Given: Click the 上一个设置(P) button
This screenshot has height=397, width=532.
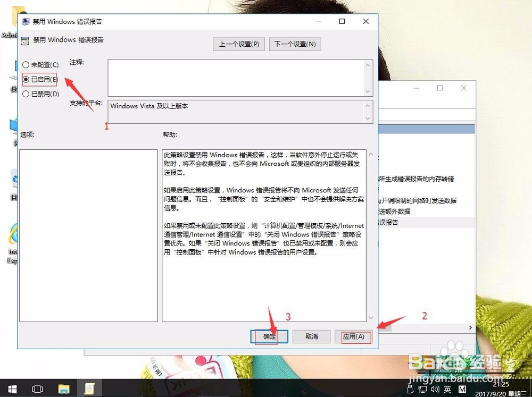Looking at the screenshot, I should click(x=239, y=44).
